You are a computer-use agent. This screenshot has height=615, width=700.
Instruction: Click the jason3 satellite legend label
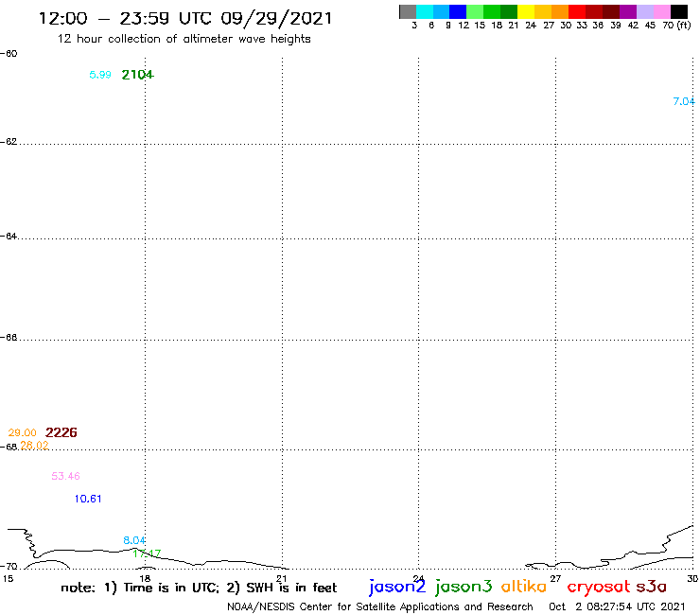tap(464, 587)
